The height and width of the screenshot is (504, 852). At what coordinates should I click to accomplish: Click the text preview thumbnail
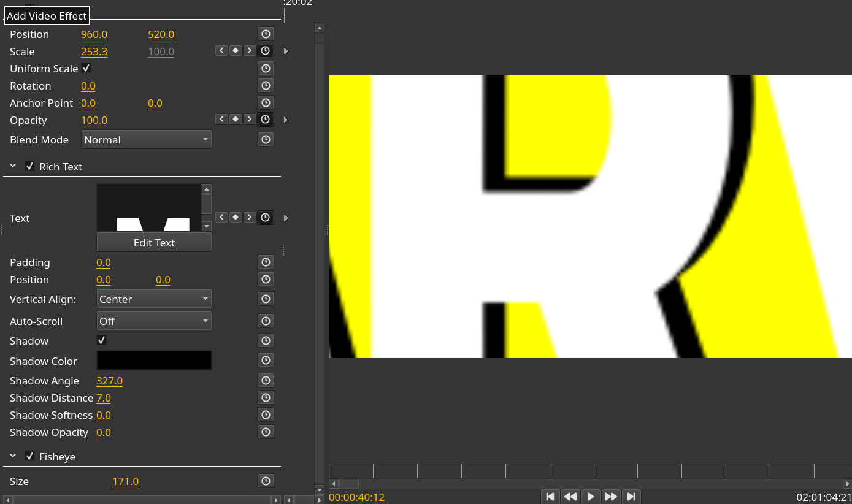149,207
